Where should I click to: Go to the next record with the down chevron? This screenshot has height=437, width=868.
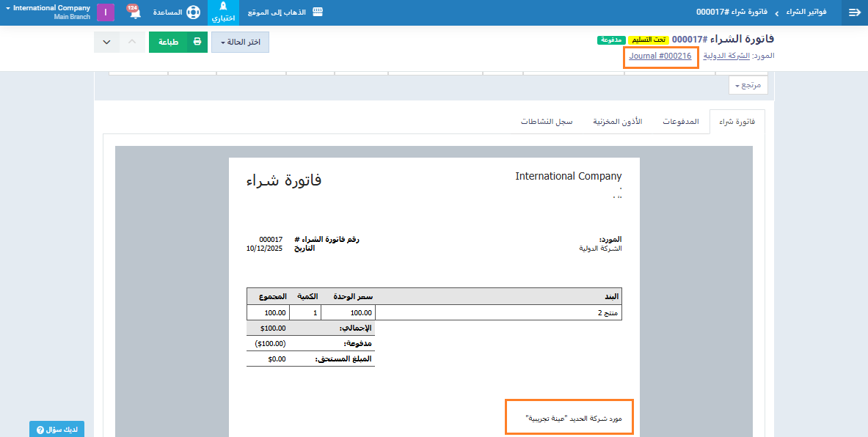click(106, 42)
